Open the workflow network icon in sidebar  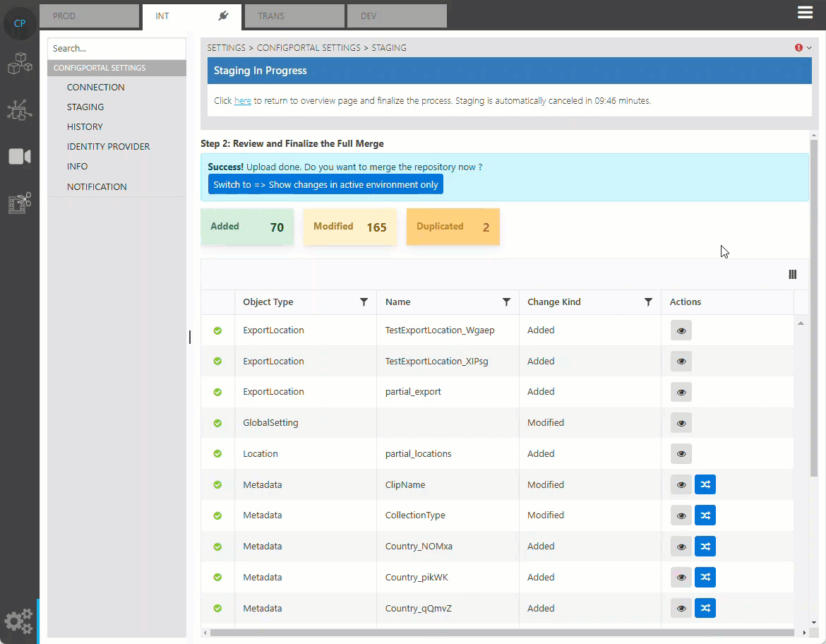(x=20, y=109)
